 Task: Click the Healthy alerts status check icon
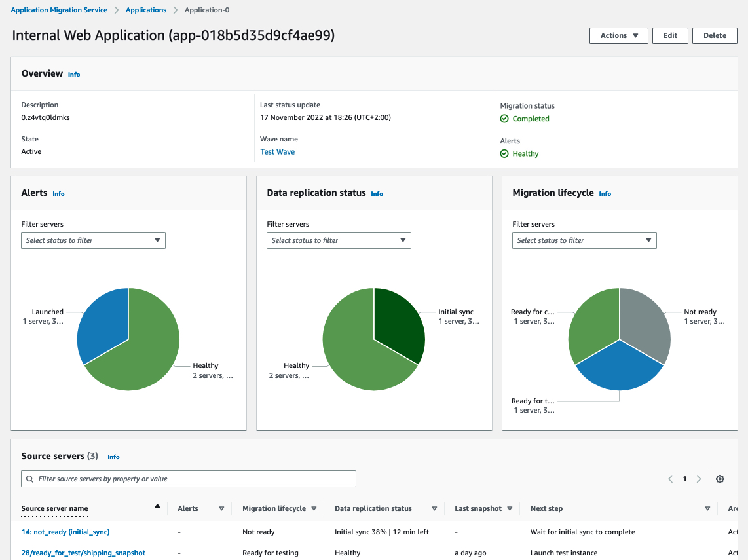(x=503, y=153)
